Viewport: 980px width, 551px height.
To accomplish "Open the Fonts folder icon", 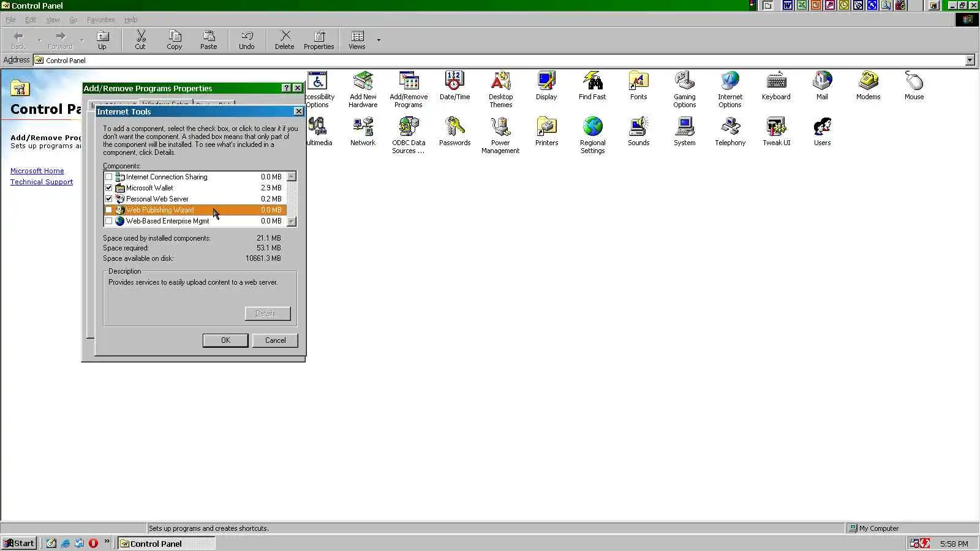I will [638, 86].
